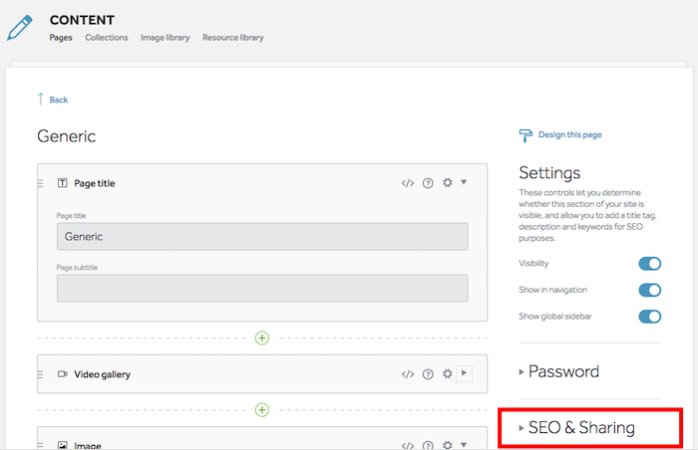Expand the SEO & Sharing section
The width and height of the screenshot is (698, 450).
pyautogui.click(x=577, y=428)
